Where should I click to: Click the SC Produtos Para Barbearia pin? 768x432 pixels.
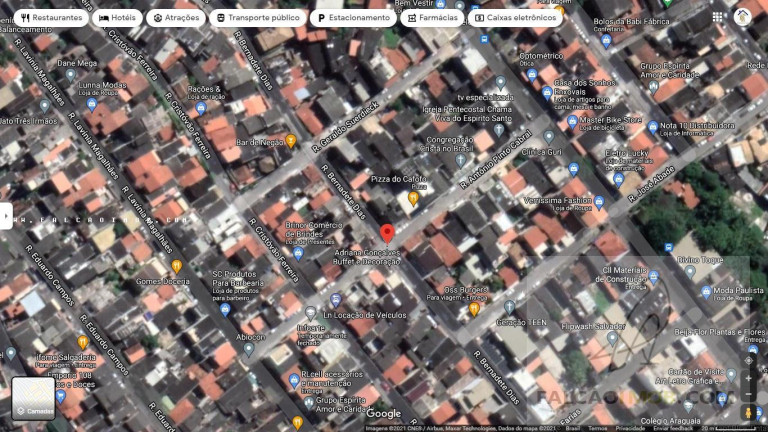click(x=225, y=310)
